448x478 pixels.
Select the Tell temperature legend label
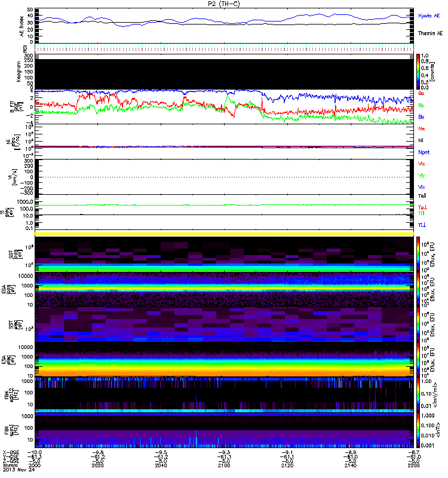[422, 195]
